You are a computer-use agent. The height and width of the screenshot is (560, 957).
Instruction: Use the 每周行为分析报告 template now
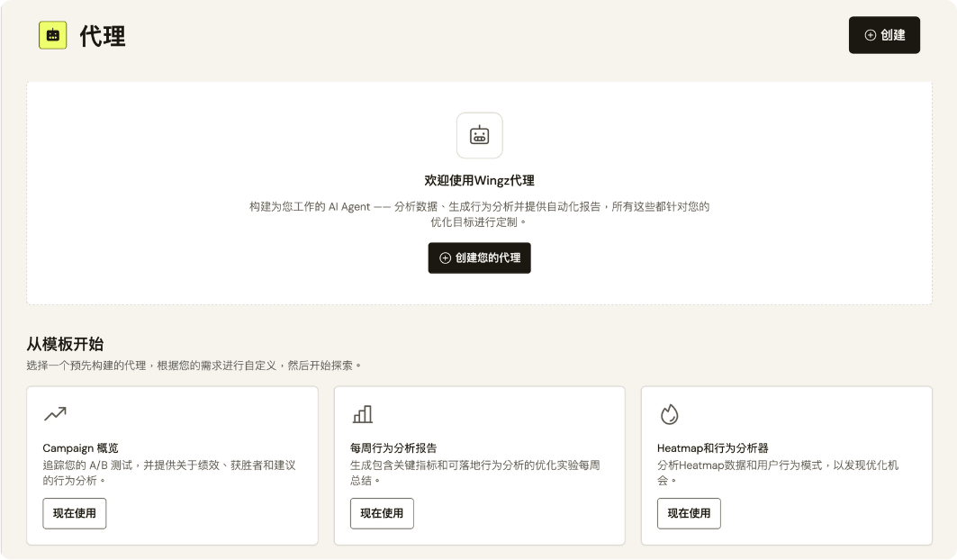(382, 513)
